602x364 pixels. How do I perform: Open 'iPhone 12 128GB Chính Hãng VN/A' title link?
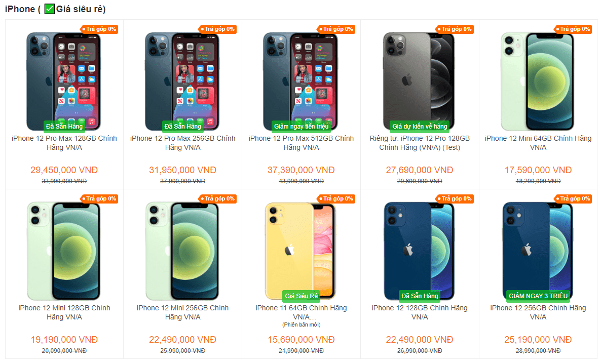pyautogui.click(x=420, y=312)
